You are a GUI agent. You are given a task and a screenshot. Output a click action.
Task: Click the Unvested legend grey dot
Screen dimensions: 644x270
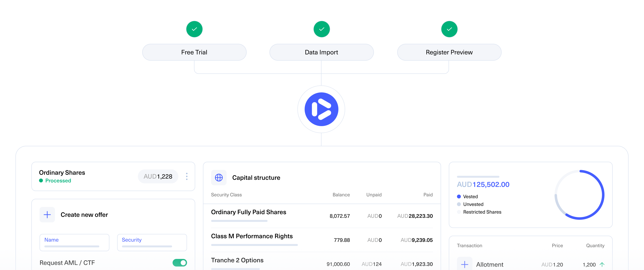[x=459, y=204]
